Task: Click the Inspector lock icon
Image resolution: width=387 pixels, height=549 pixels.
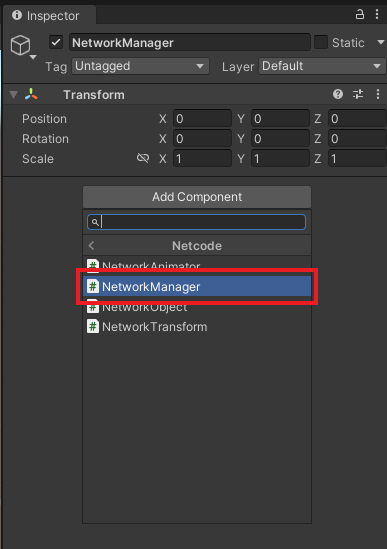Action: tap(360, 14)
